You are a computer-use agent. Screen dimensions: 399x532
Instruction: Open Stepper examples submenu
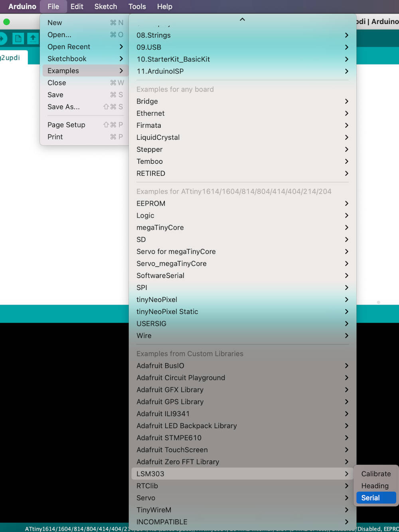242,149
